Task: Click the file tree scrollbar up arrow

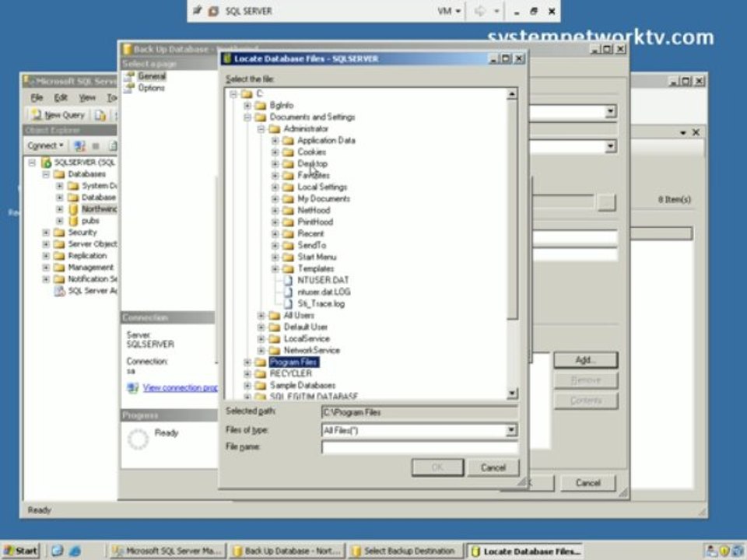Action: click(512, 94)
